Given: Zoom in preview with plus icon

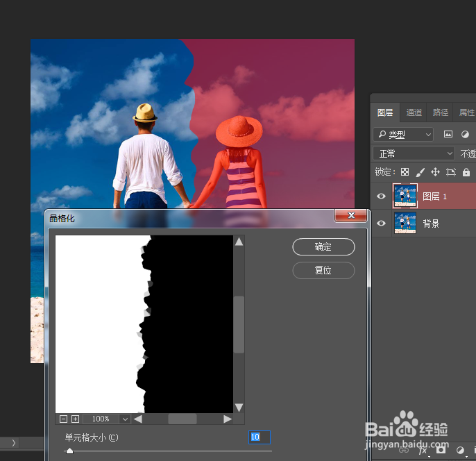Looking at the screenshot, I should point(75,419).
